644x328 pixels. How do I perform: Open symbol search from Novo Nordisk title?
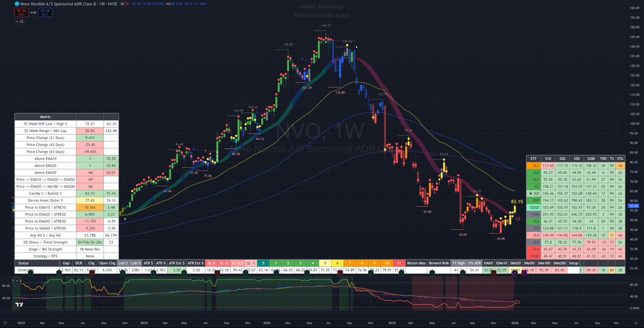(69, 4)
